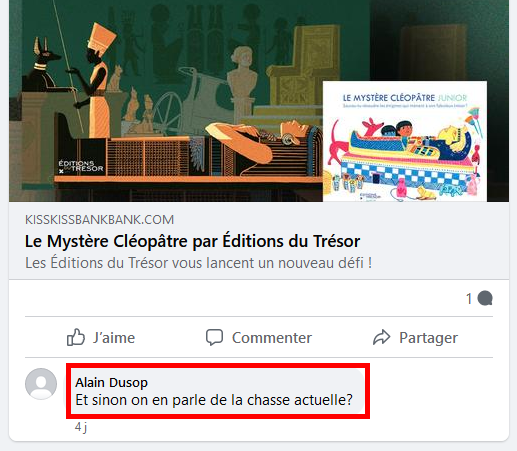Open the Egyptian tomb preview image
Viewport: 517px width, 451px height.
click(x=259, y=101)
